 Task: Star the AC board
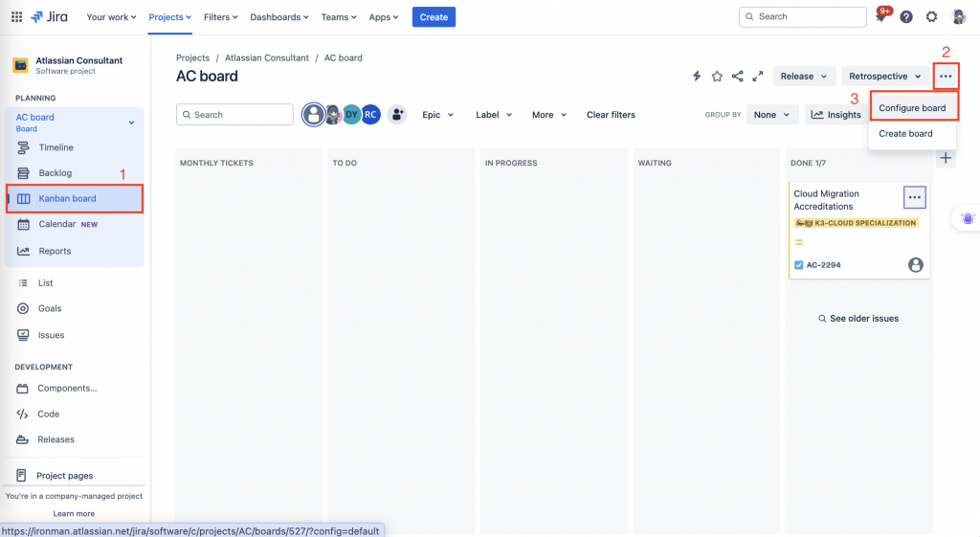point(717,77)
